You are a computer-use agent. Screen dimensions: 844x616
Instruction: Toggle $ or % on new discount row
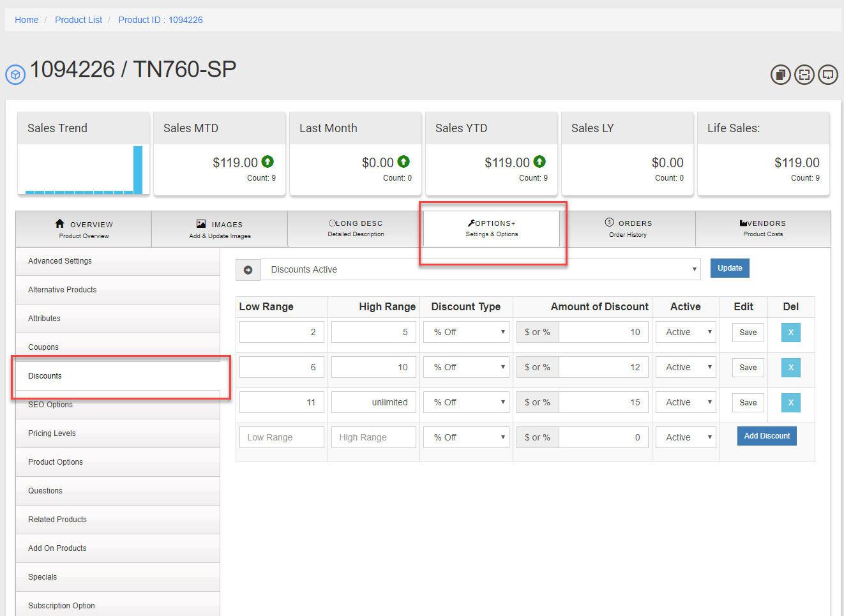tap(537, 437)
